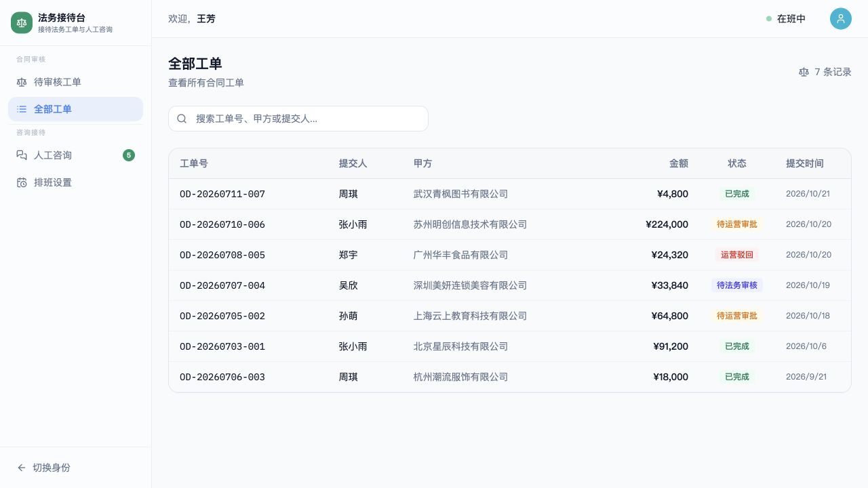Click the scales icon beside 待审核工单
The height and width of the screenshot is (488, 868).
22,82
